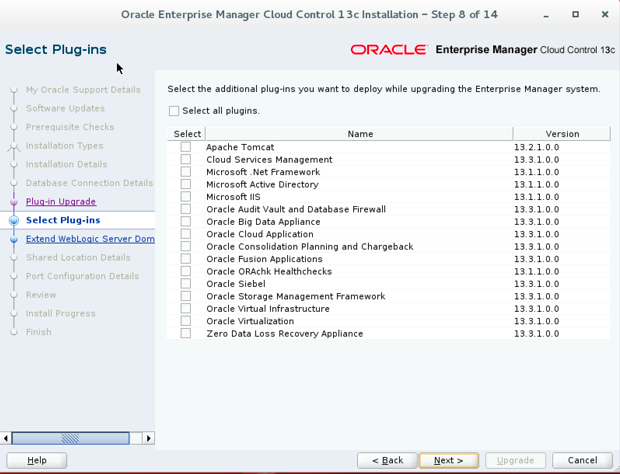Select the current Select Plug-ins step
620x474 pixels.
[x=63, y=220]
